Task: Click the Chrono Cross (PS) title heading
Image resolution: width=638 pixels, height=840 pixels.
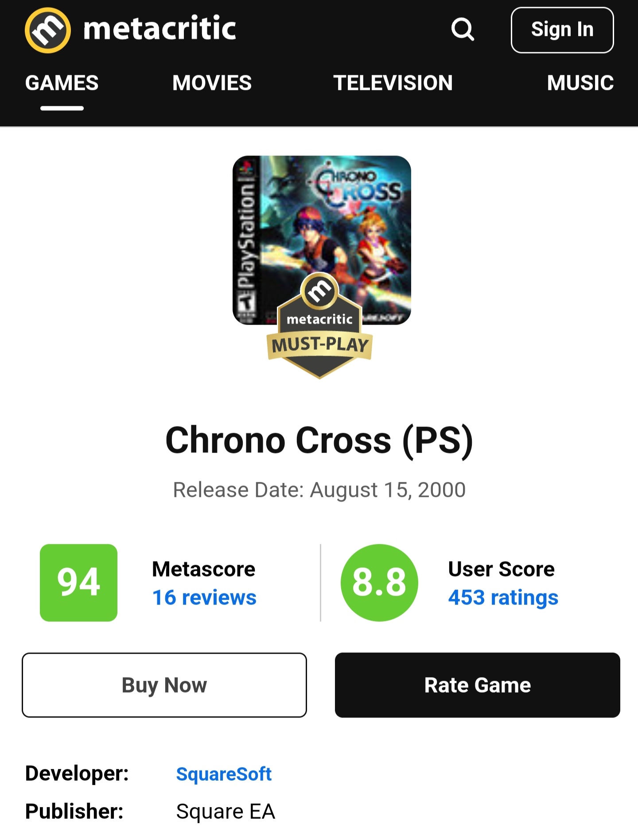Action: [319, 440]
